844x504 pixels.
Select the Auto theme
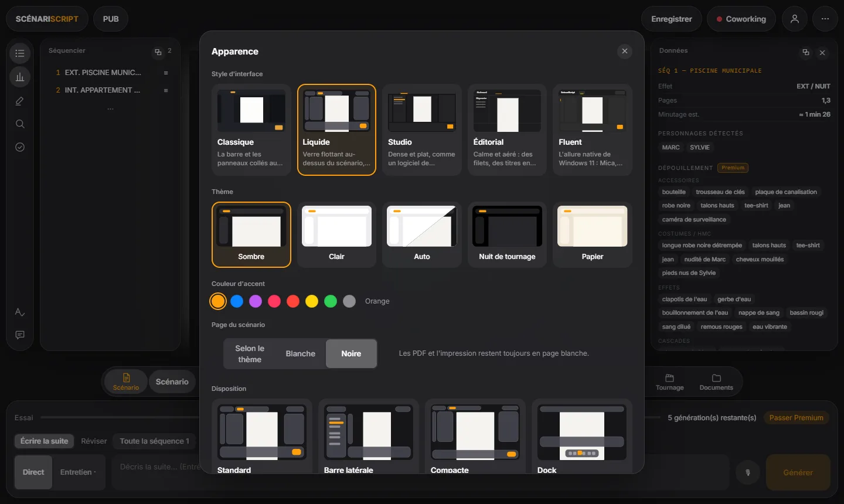click(422, 234)
